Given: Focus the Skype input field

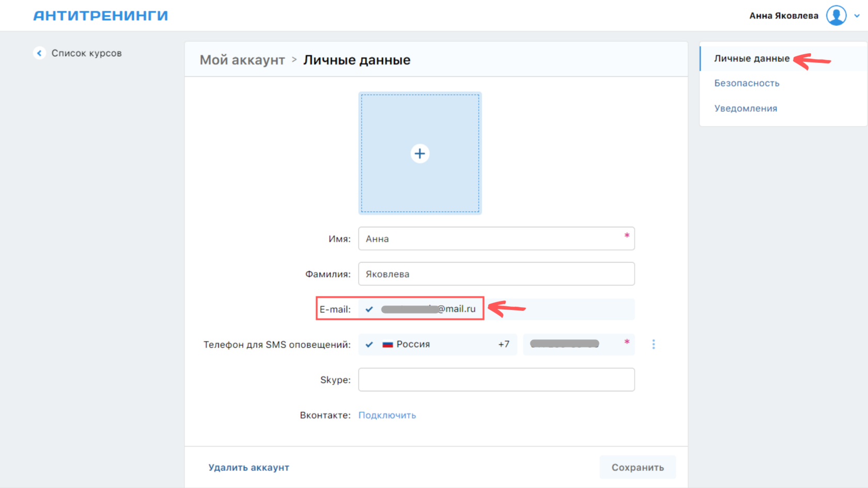Looking at the screenshot, I should (496, 380).
